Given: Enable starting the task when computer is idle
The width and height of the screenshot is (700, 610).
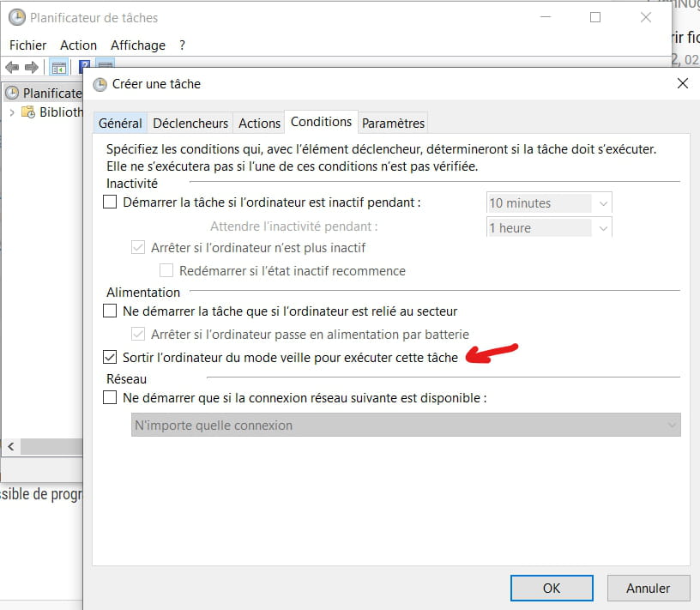Looking at the screenshot, I should 109,202.
